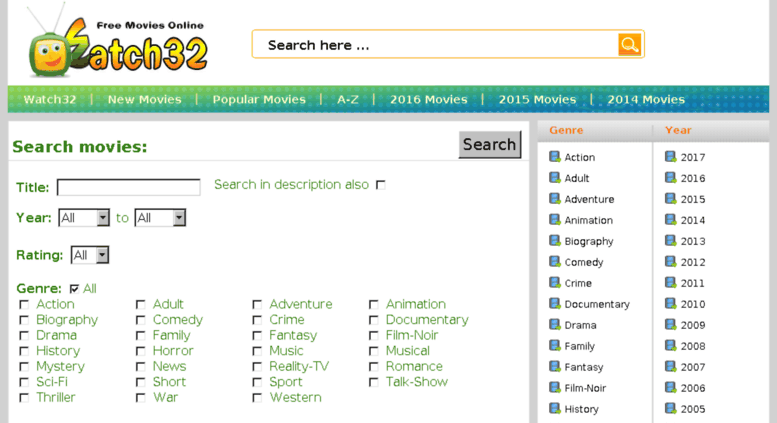Click the icon beside year 2017
This screenshot has height=423, width=777.
pos(671,156)
